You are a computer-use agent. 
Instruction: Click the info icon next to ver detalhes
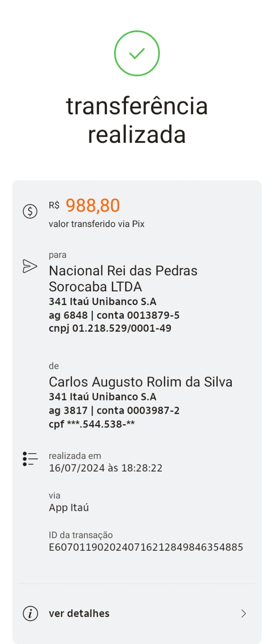(30, 613)
